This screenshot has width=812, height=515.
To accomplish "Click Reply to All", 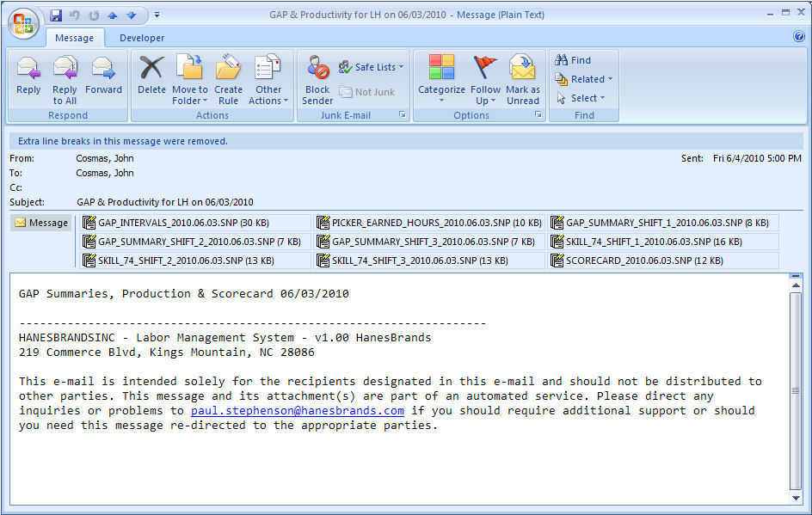I will coord(65,80).
